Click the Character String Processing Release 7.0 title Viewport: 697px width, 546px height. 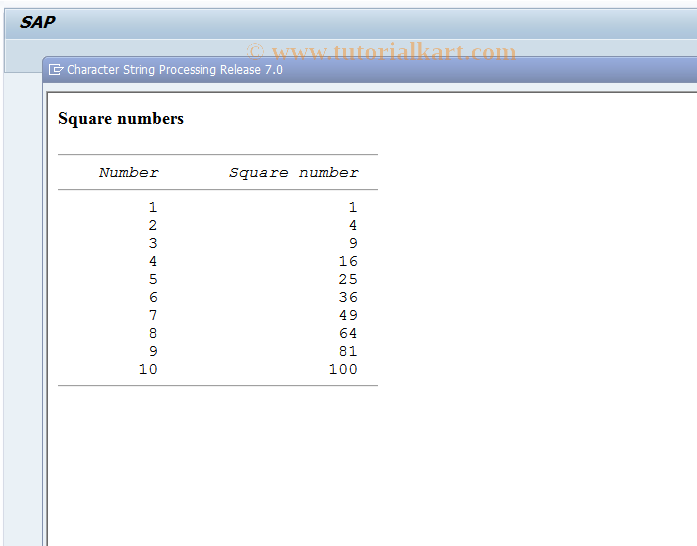tap(175, 70)
